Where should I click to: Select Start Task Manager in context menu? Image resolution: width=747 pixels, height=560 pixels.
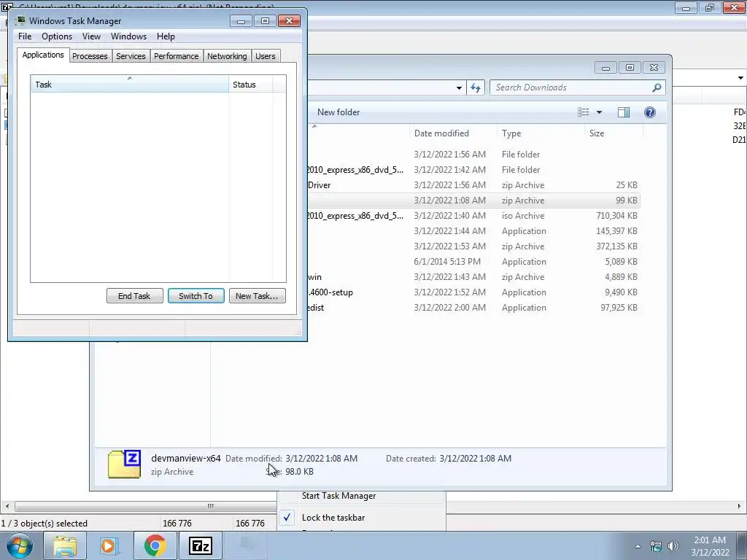(362, 496)
